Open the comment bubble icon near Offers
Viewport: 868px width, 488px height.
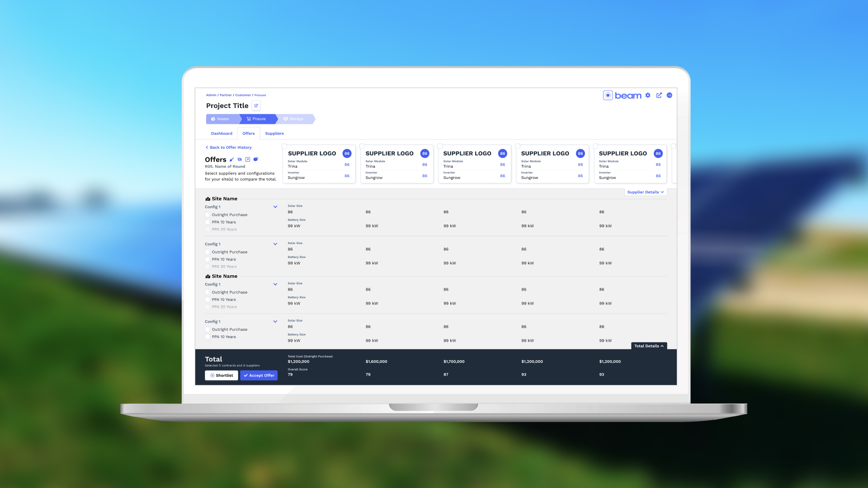pyautogui.click(x=256, y=160)
